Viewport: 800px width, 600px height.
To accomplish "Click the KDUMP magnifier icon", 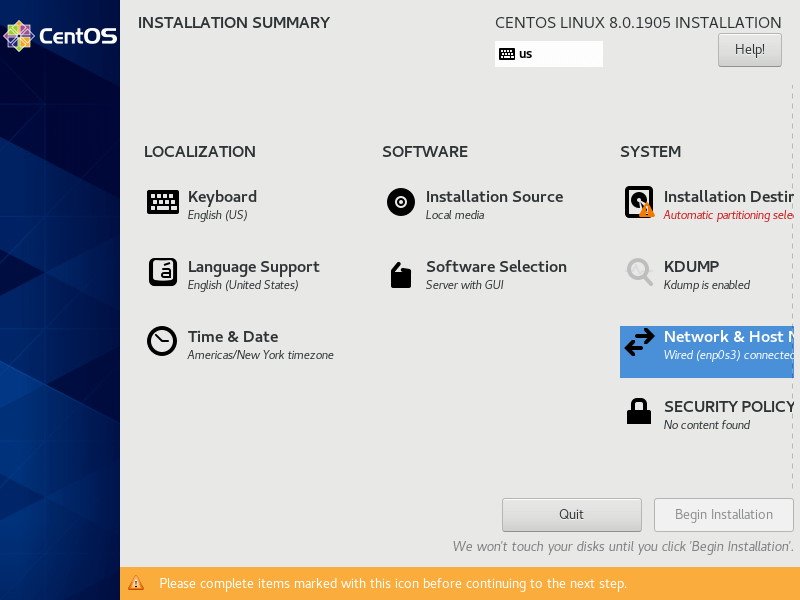I will coord(639,272).
